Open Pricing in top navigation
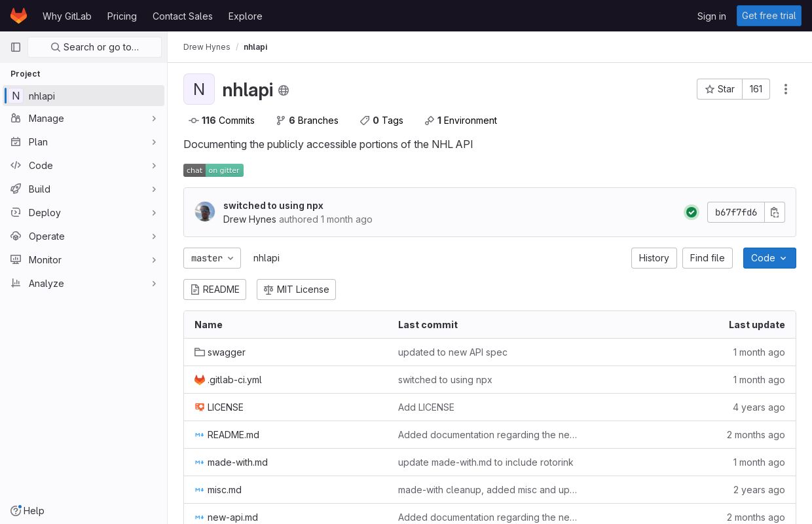Image resolution: width=812 pixels, height=524 pixels. click(x=122, y=16)
